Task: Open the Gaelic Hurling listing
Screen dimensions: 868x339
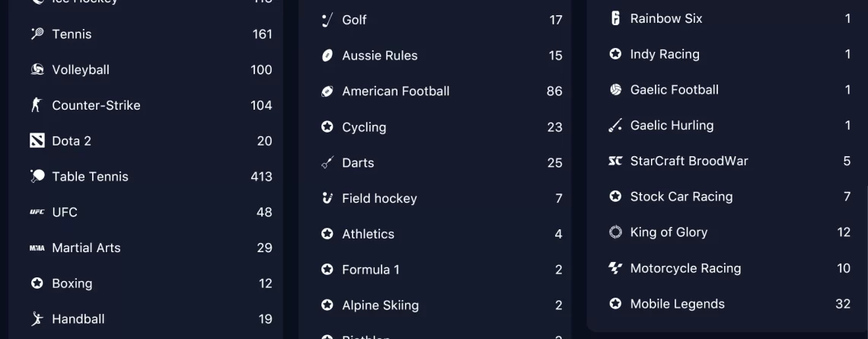Action: coord(729,125)
